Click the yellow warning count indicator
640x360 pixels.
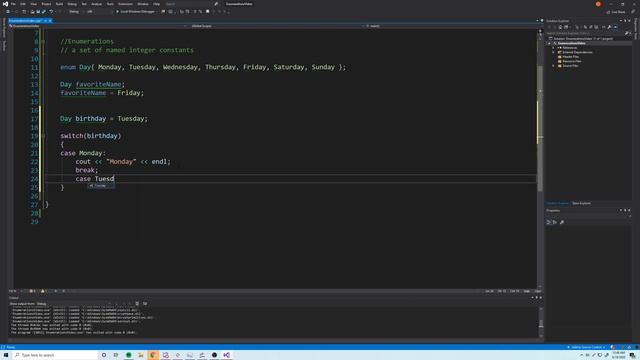pyautogui.click(x=44, y=291)
